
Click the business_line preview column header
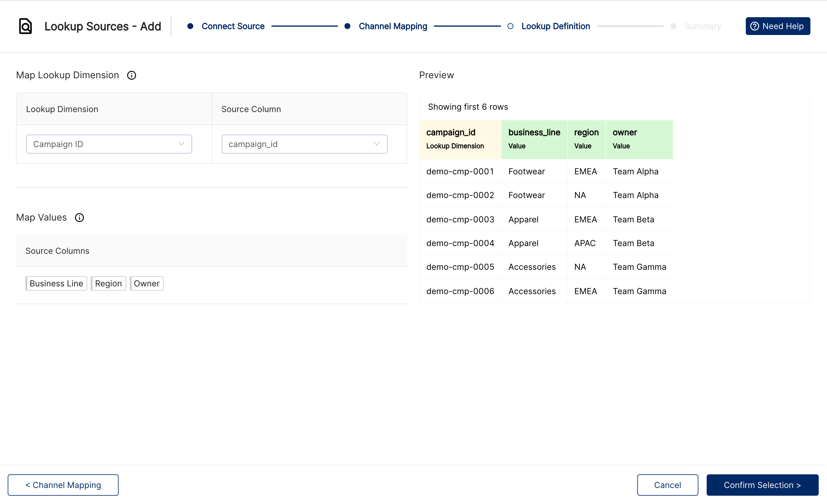534,139
